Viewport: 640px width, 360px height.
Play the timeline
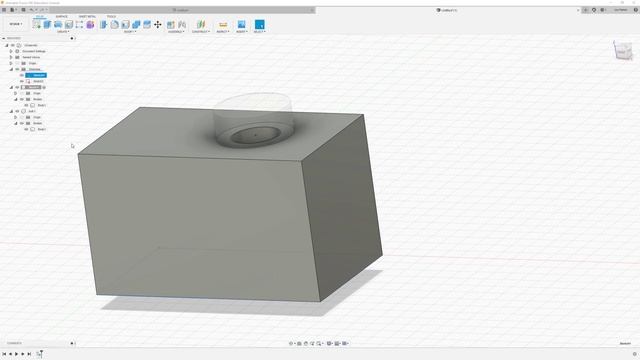point(16,354)
